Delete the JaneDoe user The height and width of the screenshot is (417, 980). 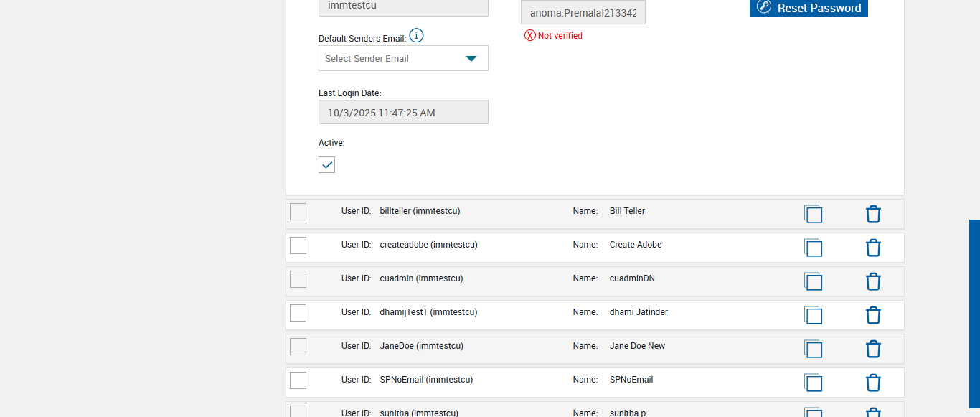[x=873, y=349]
